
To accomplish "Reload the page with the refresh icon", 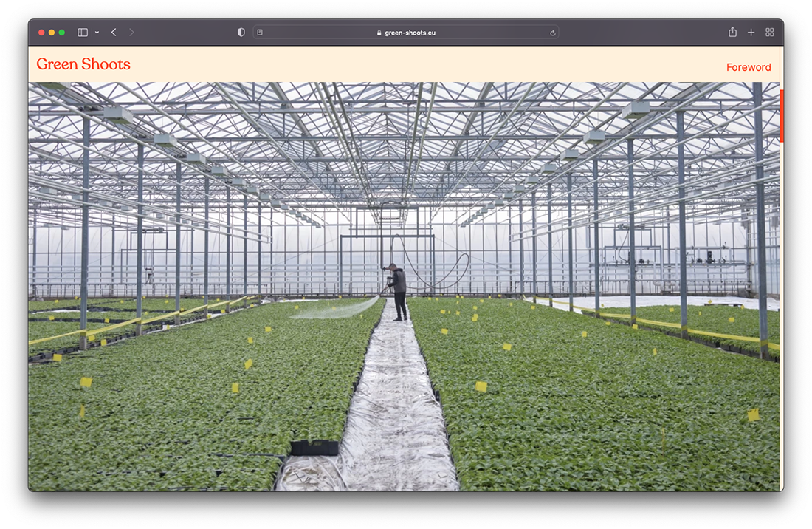I will [x=553, y=33].
